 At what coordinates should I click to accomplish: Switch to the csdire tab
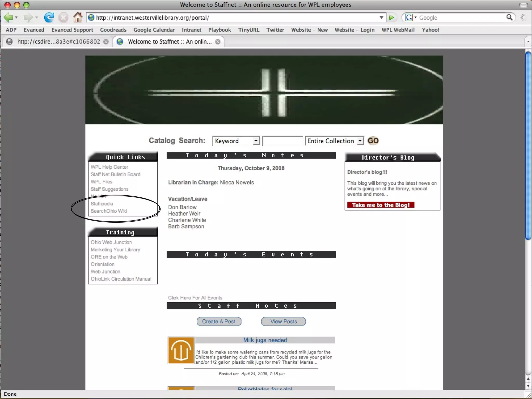coord(58,42)
